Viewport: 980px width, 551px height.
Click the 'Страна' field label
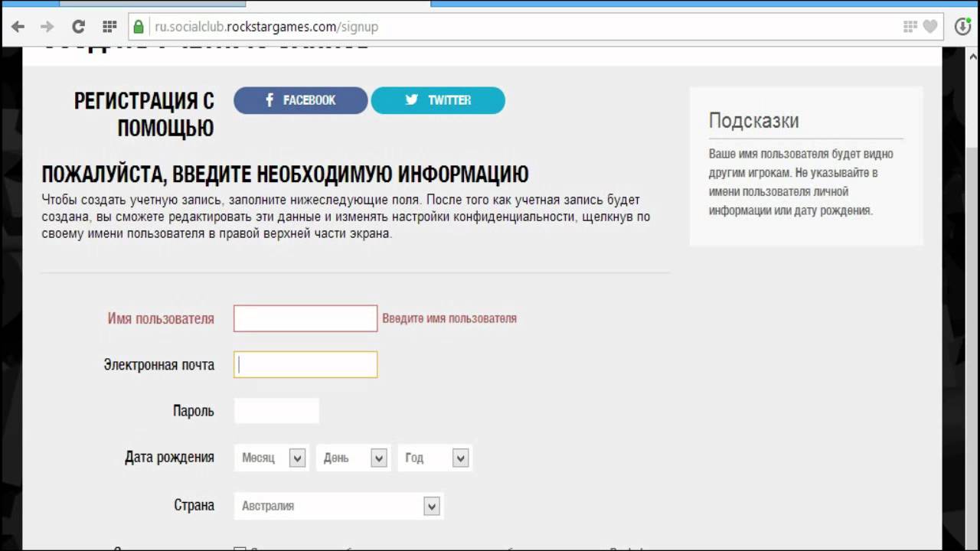coord(194,505)
